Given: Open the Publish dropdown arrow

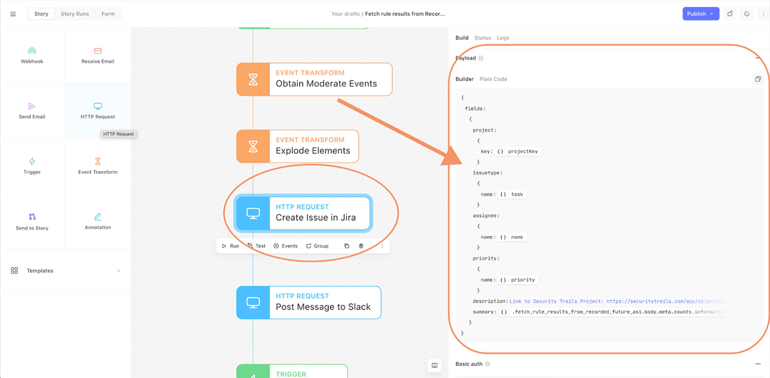Looking at the screenshot, I should click(712, 14).
